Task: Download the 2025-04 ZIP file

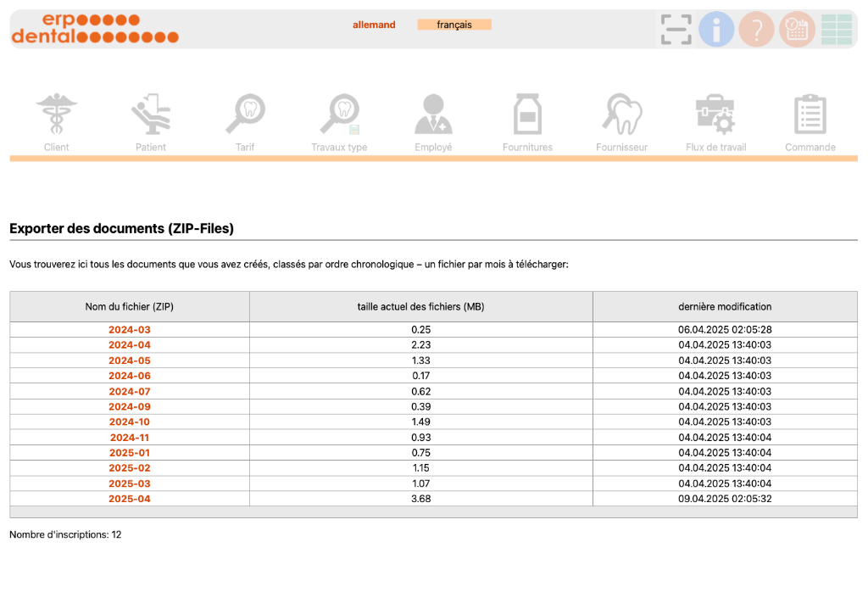Action: point(130,499)
